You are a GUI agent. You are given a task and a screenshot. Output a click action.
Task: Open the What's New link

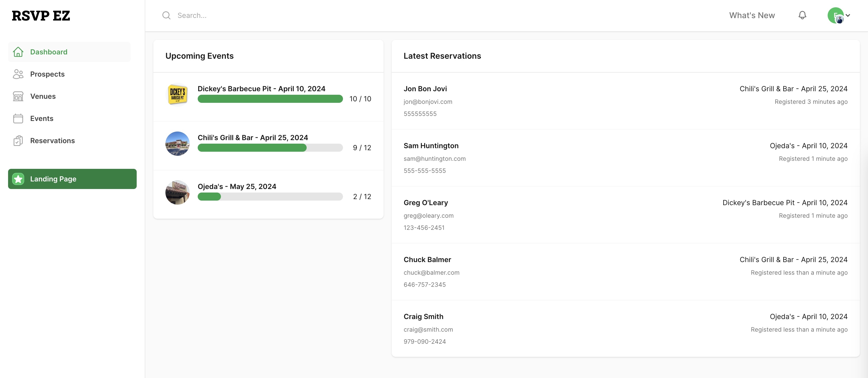(x=752, y=15)
